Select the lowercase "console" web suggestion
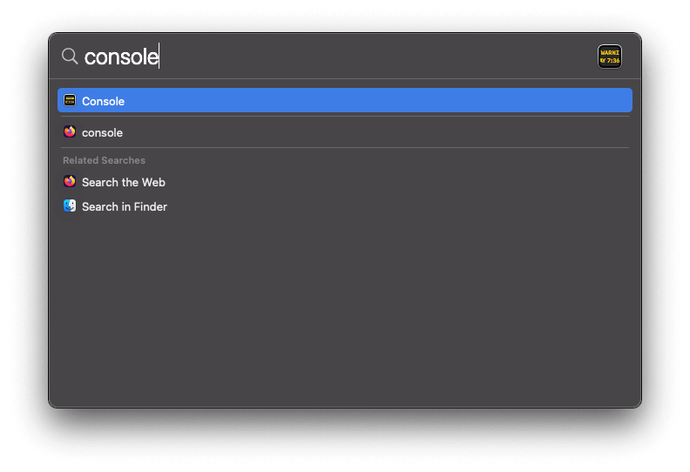The width and height of the screenshot is (690, 472). (x=102, y=133)
